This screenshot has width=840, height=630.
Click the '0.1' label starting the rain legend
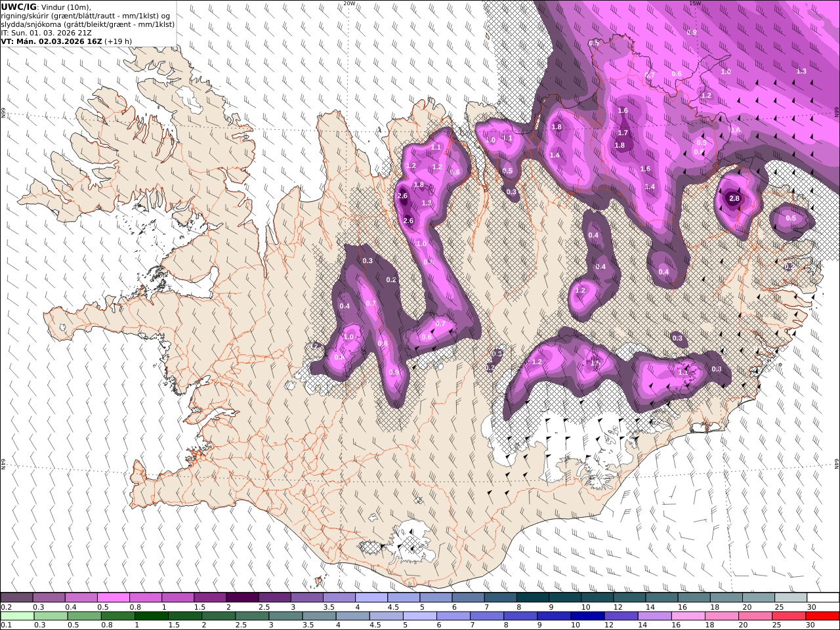[6, 625]
